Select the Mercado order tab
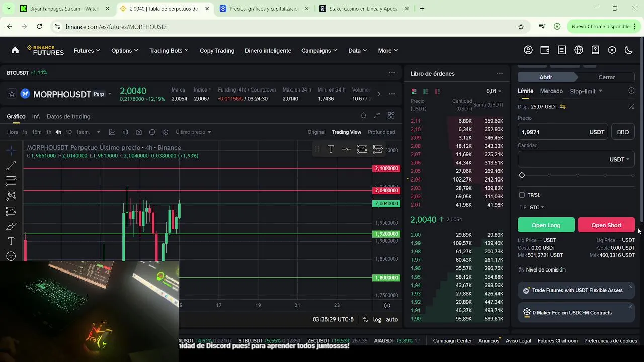644x362 pixels. (x=551, y=91)
